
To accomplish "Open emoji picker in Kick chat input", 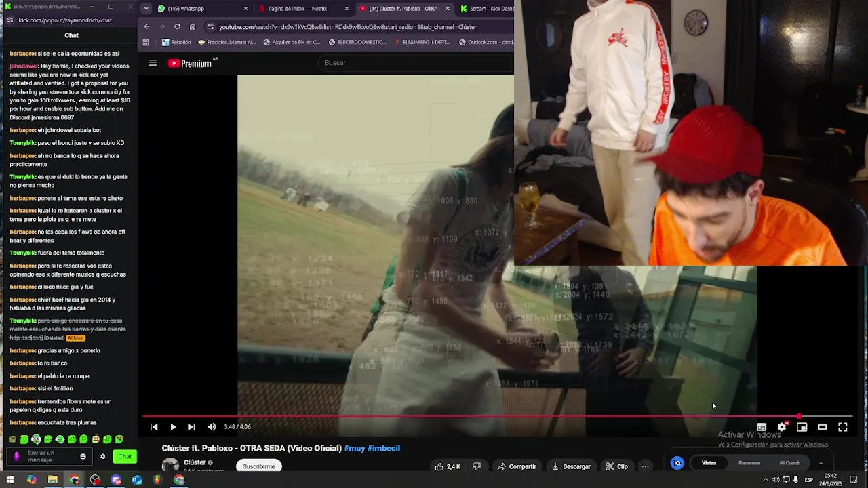I will tap(83, 457).
